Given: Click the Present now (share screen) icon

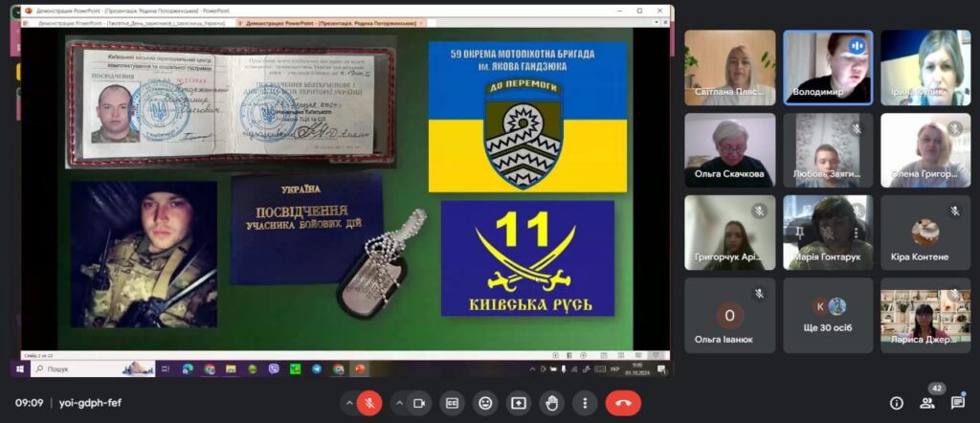Looking at the screenshot, I should pos(518,403).
